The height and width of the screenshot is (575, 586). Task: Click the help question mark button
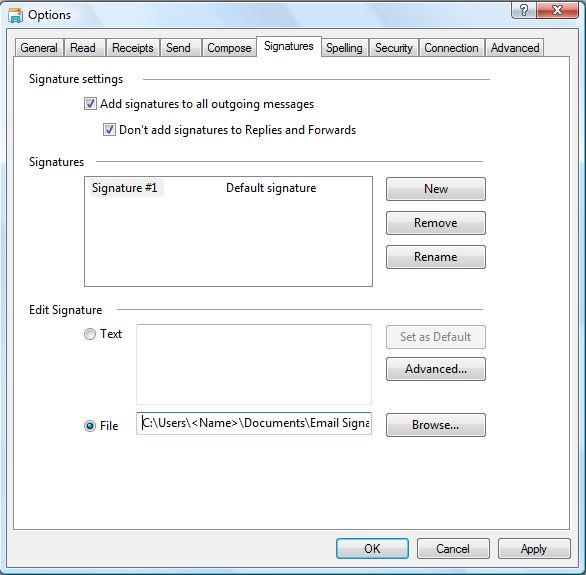(524, 10)
